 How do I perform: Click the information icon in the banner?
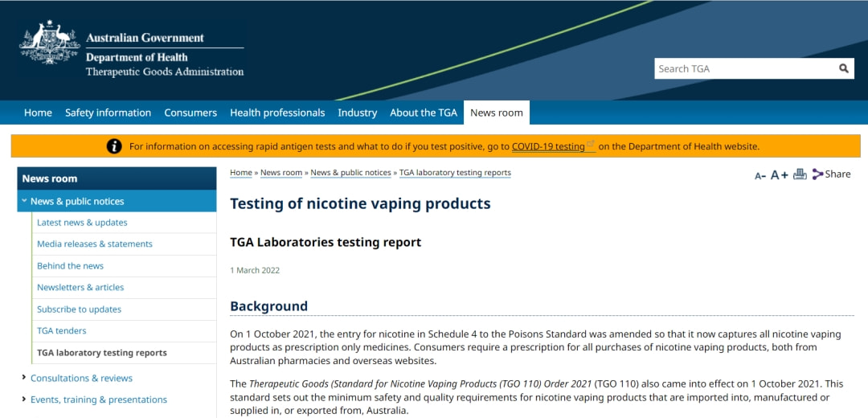pos(114,146)
